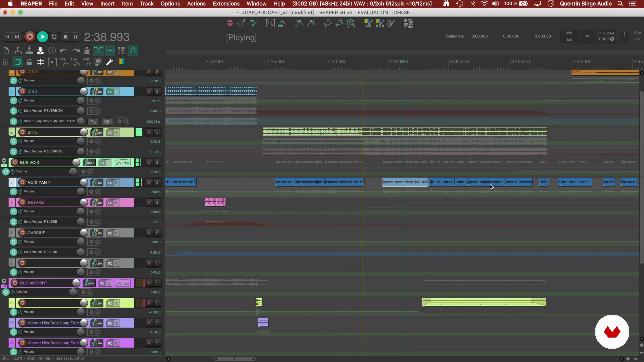Open the wrench settings icon

[110, 62]
